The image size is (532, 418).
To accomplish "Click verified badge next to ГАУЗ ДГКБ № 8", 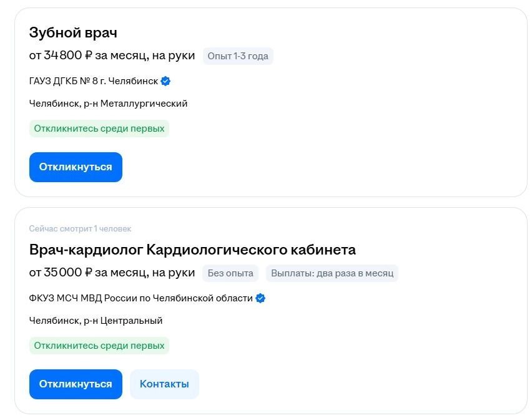I will click(165, 81).
